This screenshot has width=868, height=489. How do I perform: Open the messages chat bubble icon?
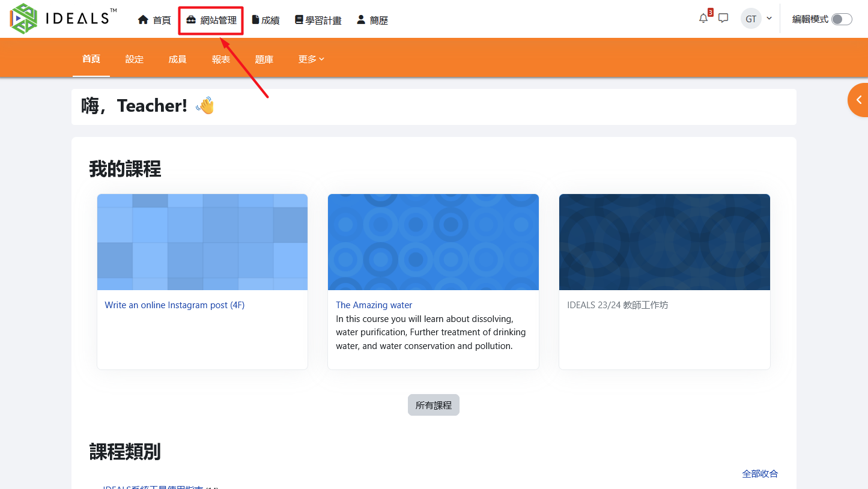tap(723, 19)
